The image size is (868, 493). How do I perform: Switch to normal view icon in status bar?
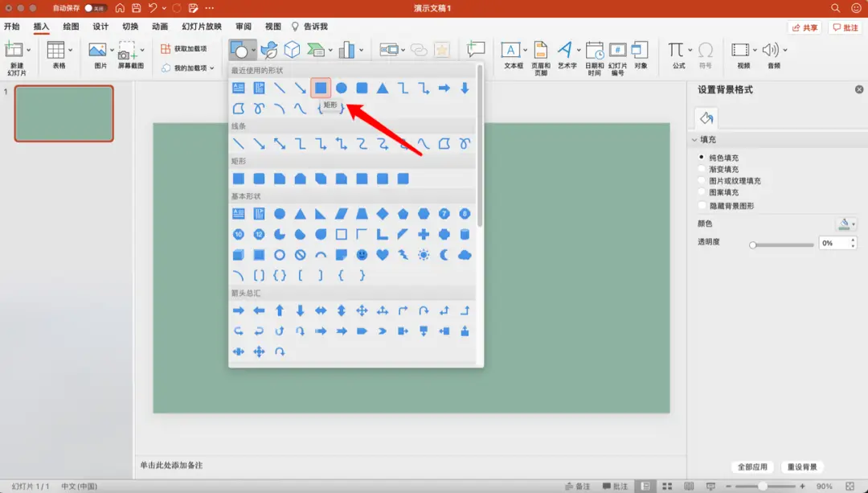(x=645, y=487)
